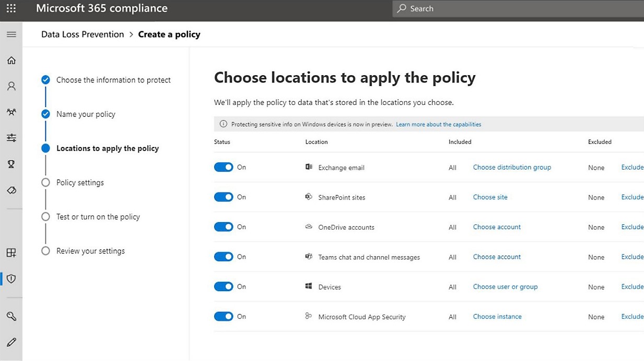The width and height of the screenshot is (644, 361).
Task: Click the SharePoint sites icon
Action: 309,197
